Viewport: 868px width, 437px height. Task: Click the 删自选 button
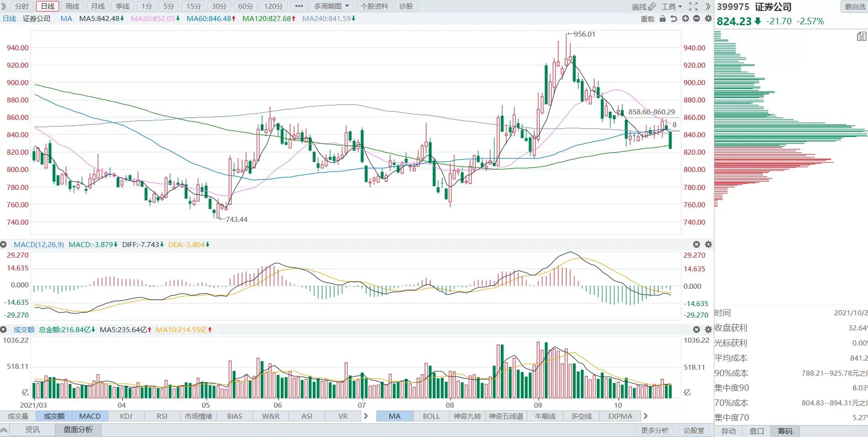pos(854,6)
